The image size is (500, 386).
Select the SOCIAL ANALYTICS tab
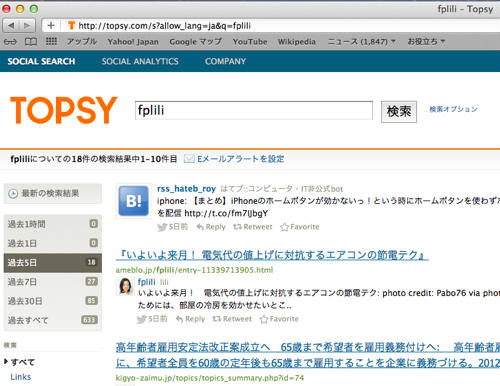click(x=140, y=61)
